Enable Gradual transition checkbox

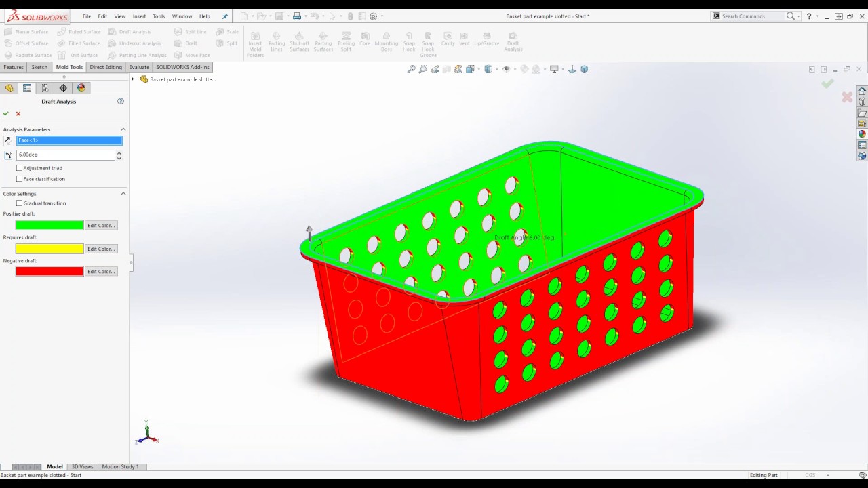[19, 203]
